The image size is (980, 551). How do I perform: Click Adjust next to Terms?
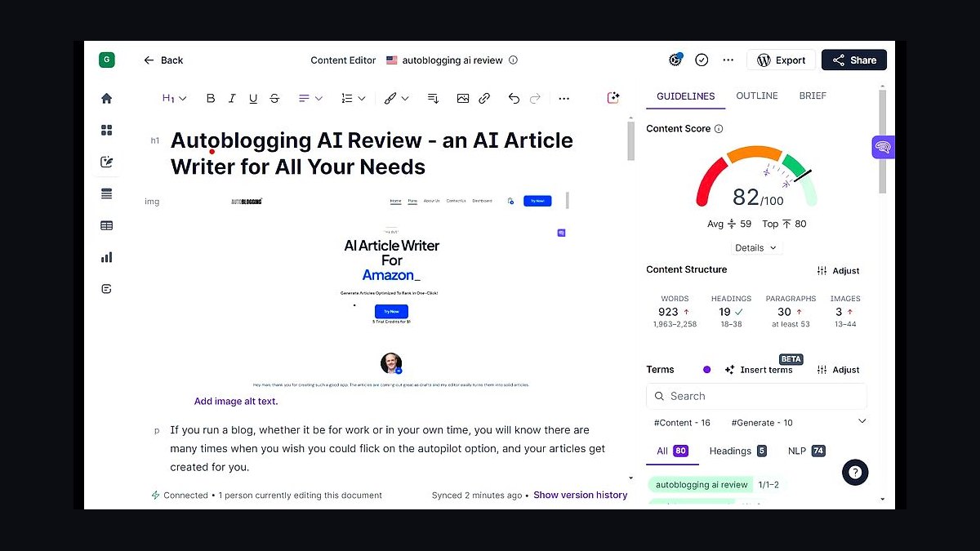coord(838,370)
